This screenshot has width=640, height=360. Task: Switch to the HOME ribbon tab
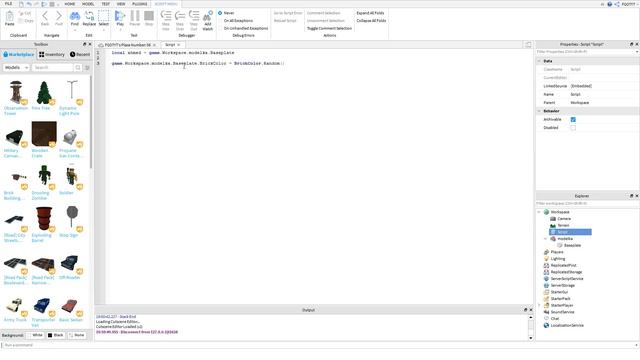70,4
